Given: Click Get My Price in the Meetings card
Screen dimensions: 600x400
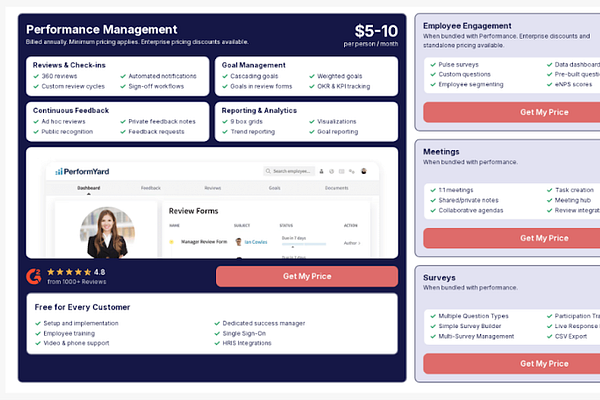Looking at the screenshot, I should pos(544,238).
